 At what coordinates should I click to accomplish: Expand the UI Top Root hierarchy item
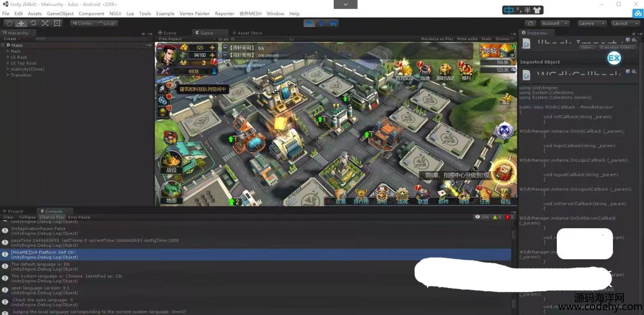click(x=8, y=63)
